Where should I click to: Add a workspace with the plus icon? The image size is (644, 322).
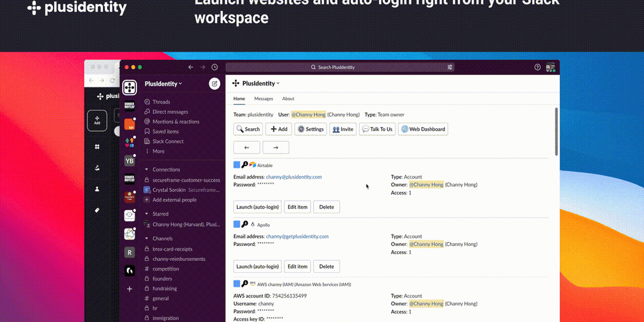click(130, 289)
